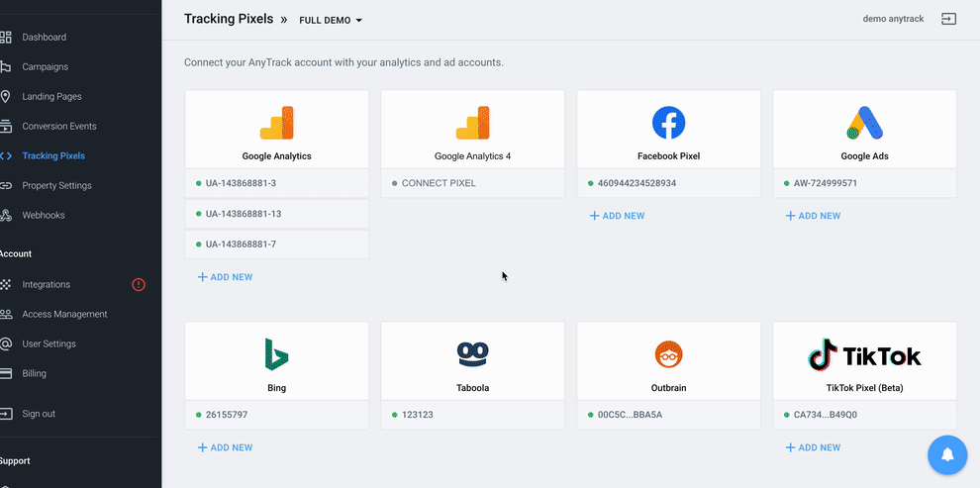Open pixel UA-143868881-3
The width and height of the screenshot is (980, 488).
point(277,184)
